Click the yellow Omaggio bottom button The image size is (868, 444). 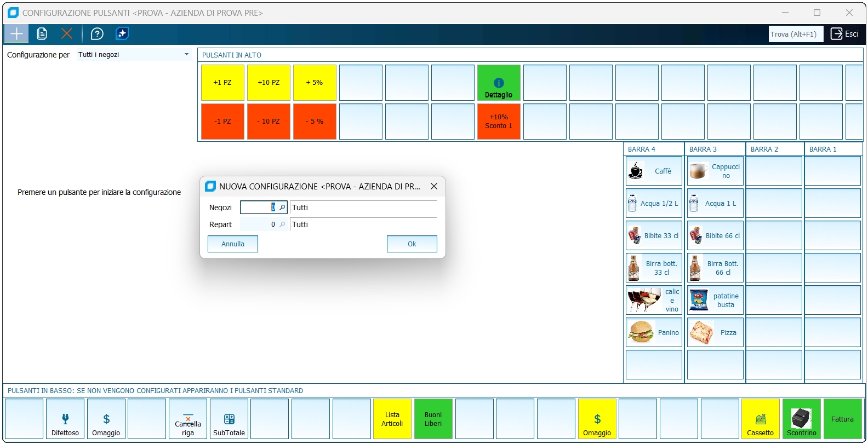click(x=597, y=419)
